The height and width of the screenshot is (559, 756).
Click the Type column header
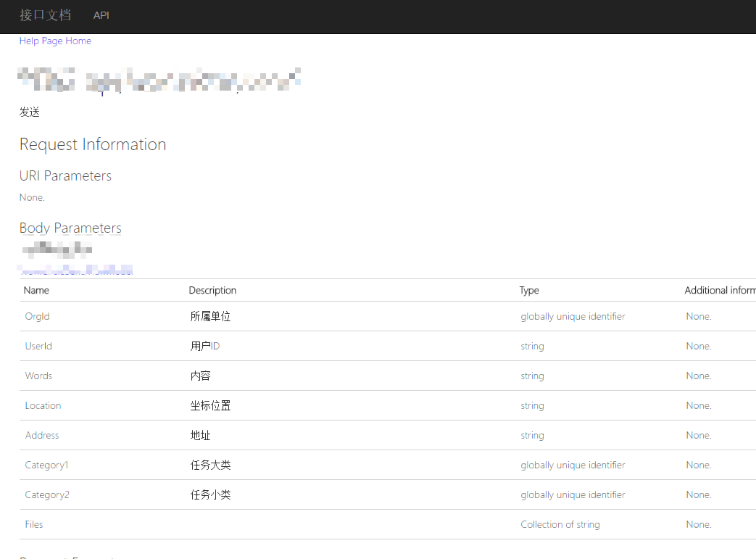529,291
